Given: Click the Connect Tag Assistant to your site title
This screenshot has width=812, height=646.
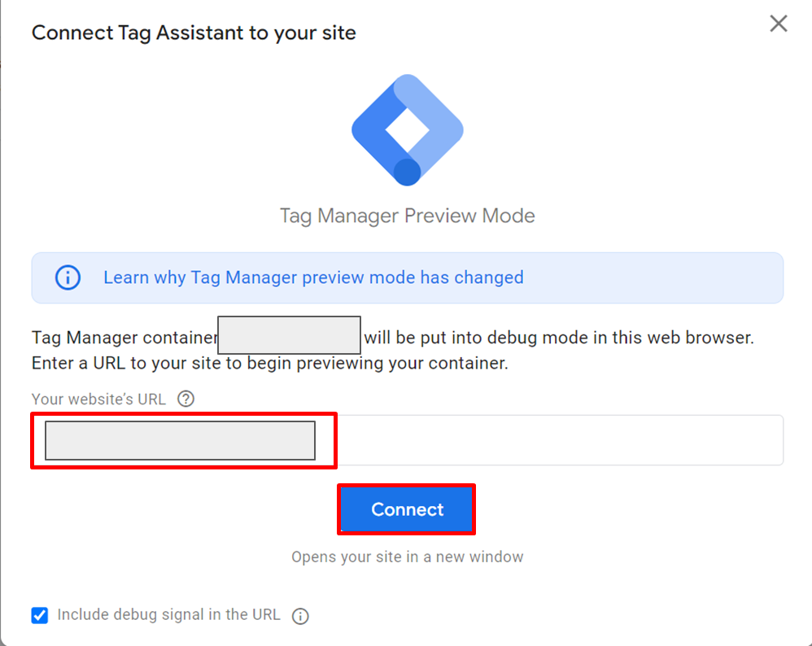Looking at the screenshot, I should (x=194, y=33).
